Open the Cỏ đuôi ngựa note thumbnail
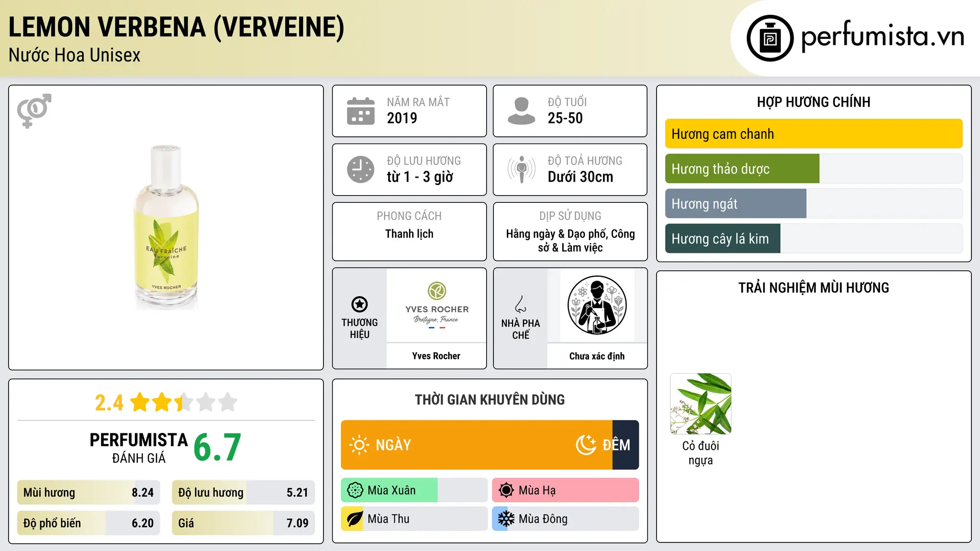The height and width of the screenshot is (551, 980). pos(701,404)
